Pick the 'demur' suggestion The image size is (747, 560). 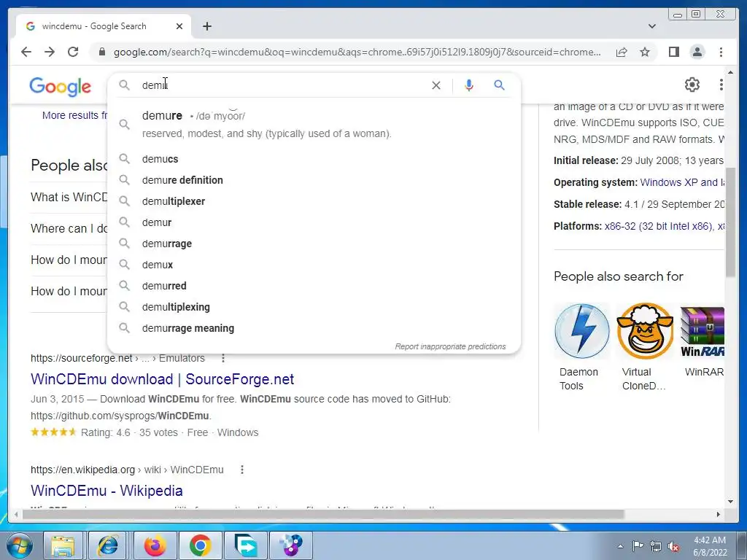click(x=314, y=222)
